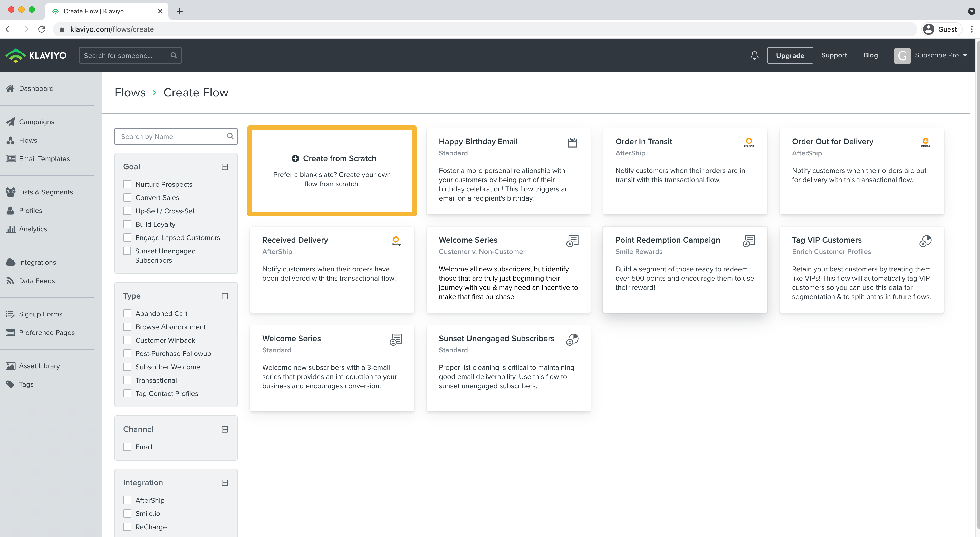Collapse the Channel filter section
Viewport: 980px width, 537px height.
tap(225, 430)
